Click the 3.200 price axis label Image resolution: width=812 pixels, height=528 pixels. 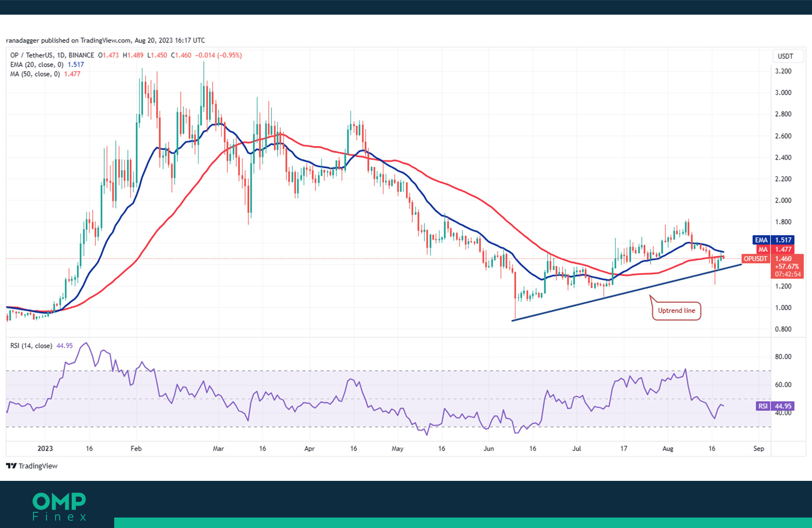783,71
